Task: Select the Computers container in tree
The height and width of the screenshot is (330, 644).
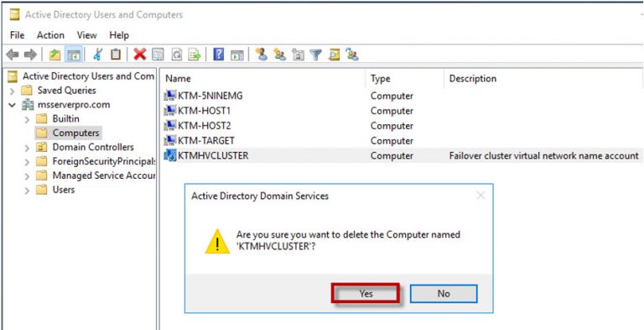Action: (75, 133)
